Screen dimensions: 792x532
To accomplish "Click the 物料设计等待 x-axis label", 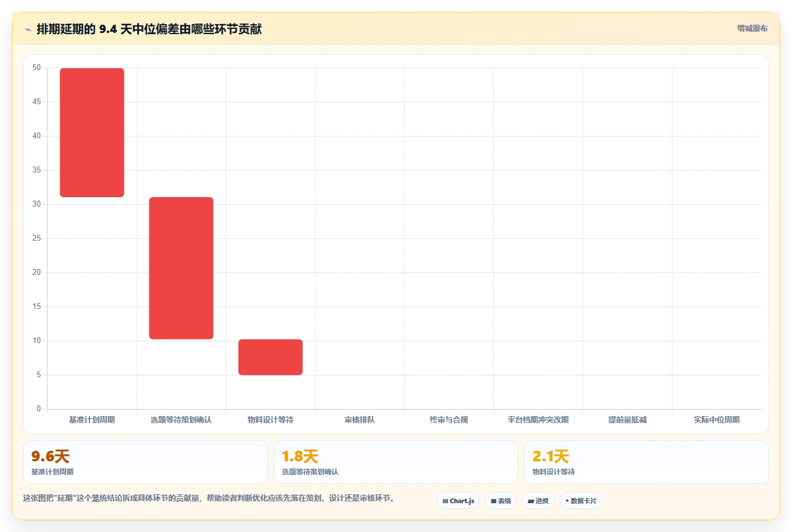I will [270, 420].
